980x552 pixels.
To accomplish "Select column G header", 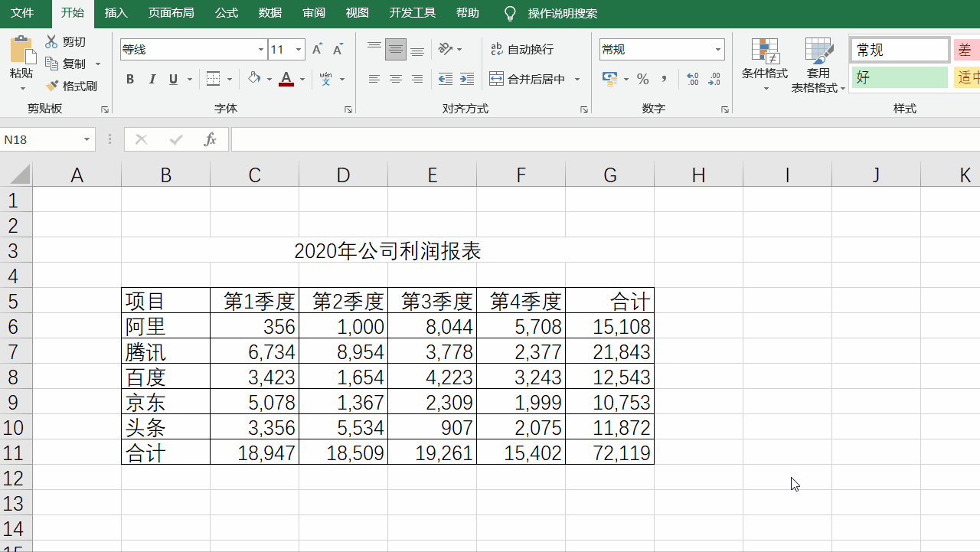I will click(x=610, y=175).
